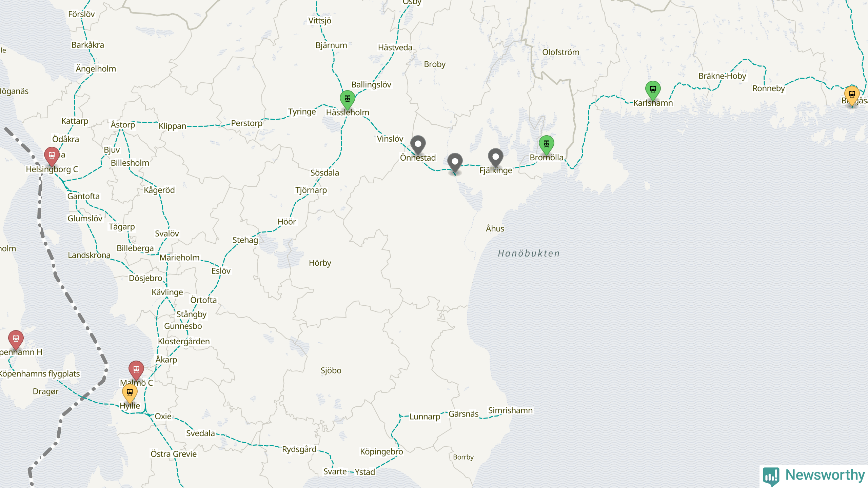Click the Eslöv station label
This screenshot has width=868, height=488.
tap(221, 271)
